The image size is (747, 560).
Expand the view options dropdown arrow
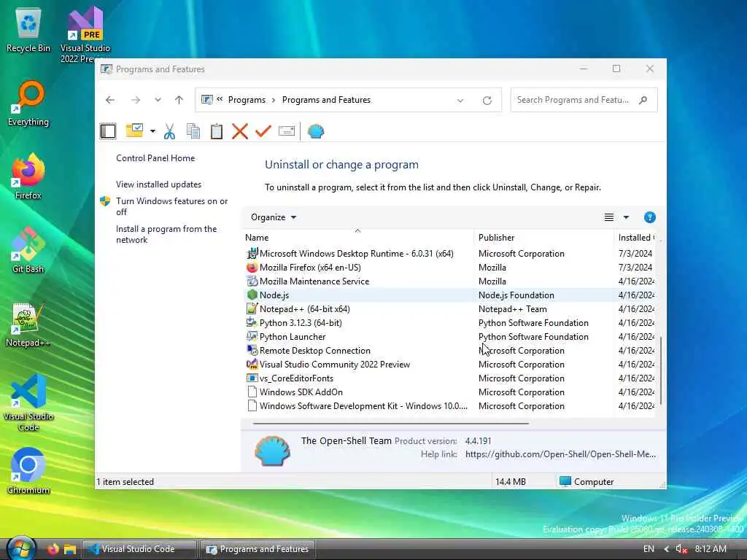626,217
